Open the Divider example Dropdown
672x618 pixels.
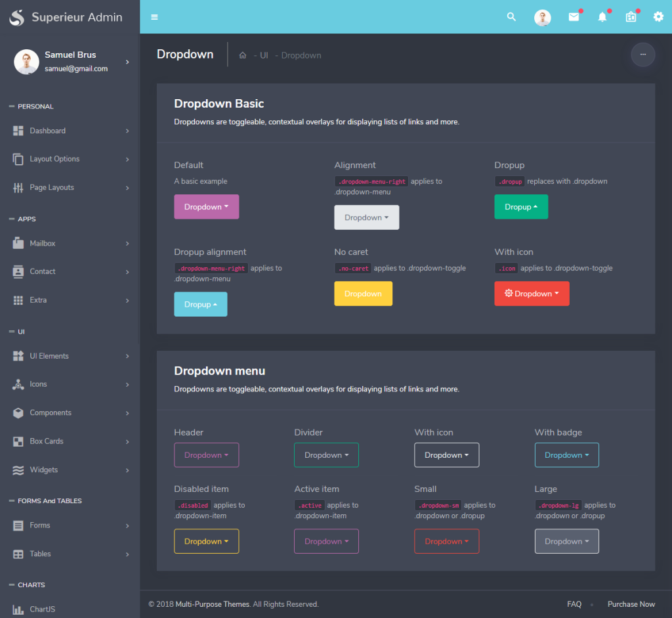point(326,454)
